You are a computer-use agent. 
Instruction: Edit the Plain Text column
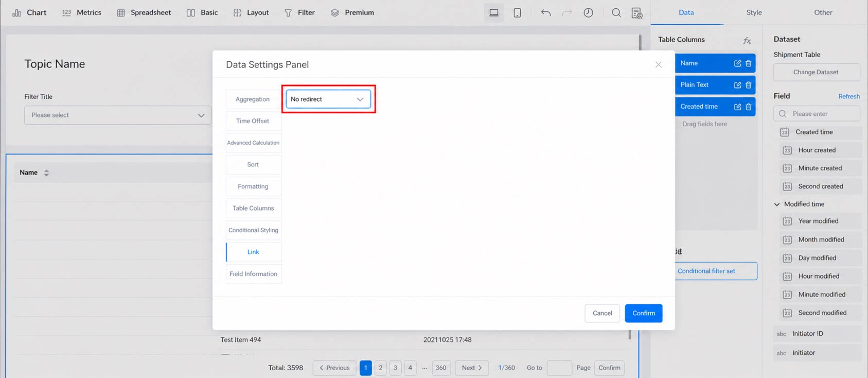tap(737, 85)
